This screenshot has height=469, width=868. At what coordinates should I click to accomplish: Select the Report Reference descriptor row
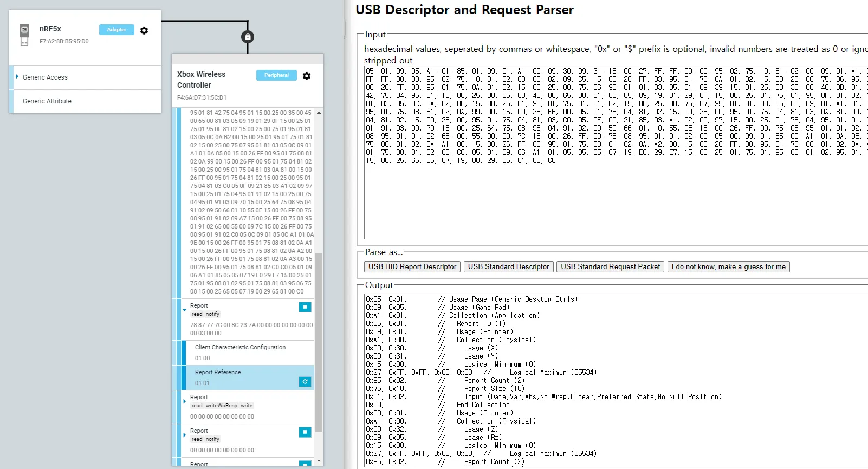[x=248, y=377]
